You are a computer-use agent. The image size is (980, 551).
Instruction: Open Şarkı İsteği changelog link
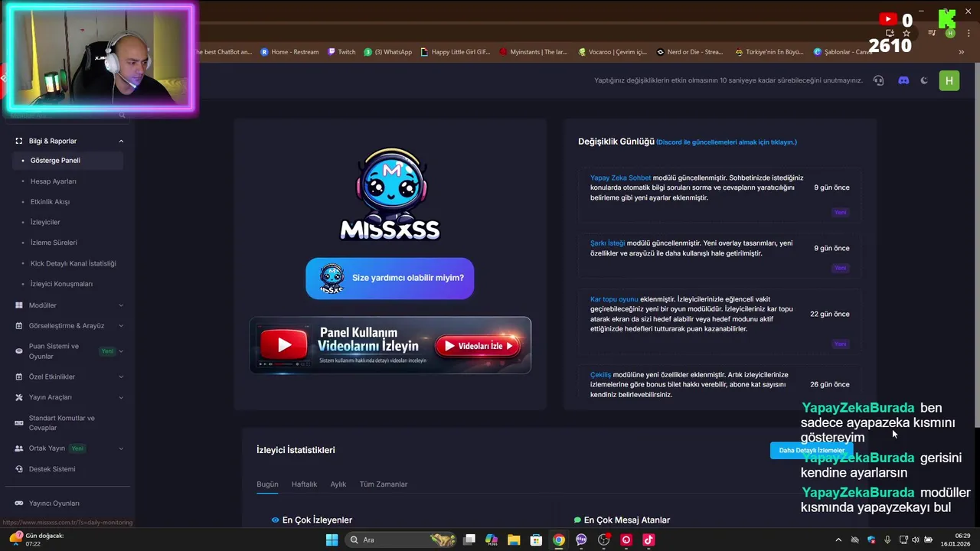tap(607, 243)
